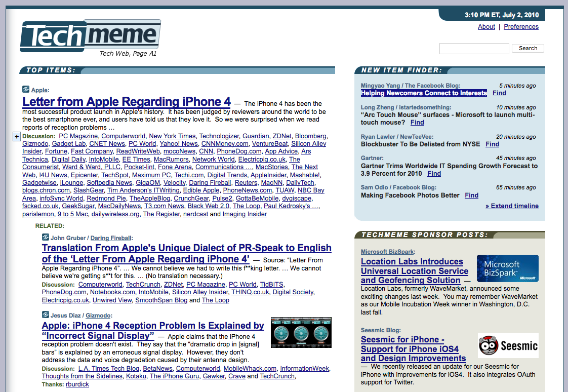Click permalink icon beside John Gruber

45,238
